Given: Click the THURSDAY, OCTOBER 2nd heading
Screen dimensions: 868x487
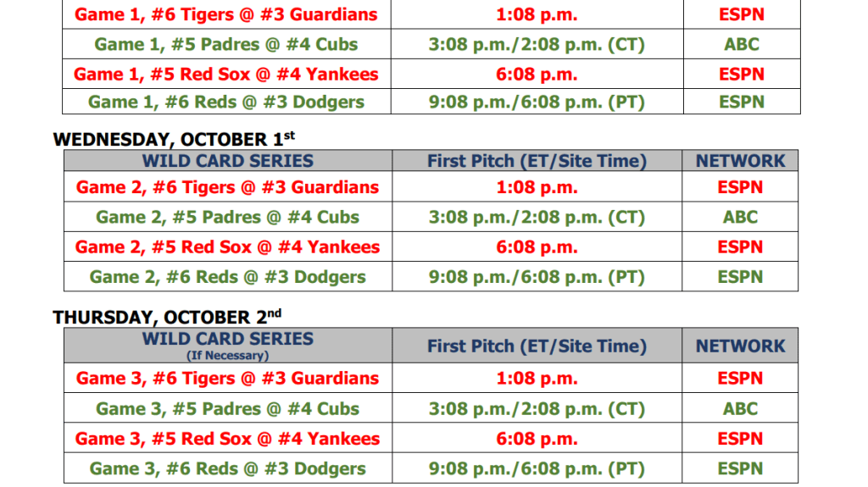Looking at the screenshot, I should [167, 317].
